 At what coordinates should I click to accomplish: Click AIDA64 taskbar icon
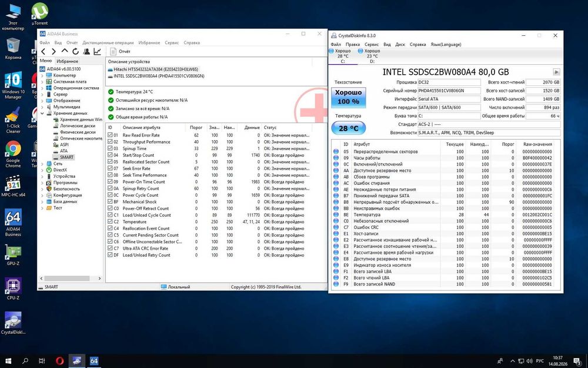pos(94,361)
